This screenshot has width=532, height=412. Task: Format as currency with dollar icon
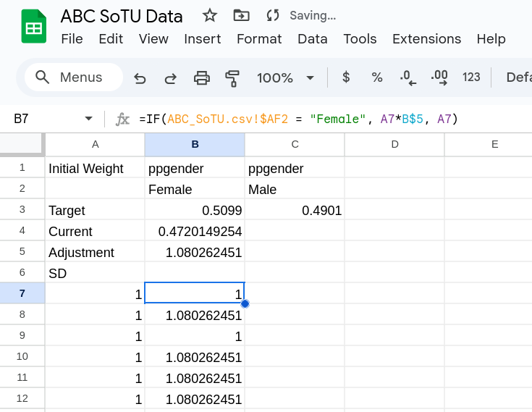(346, 77)
